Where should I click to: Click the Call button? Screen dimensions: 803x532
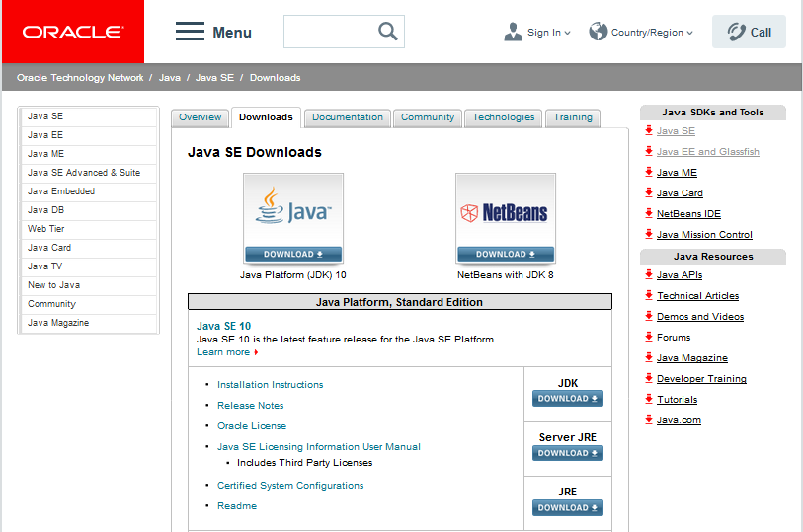[x=749, y=32]
